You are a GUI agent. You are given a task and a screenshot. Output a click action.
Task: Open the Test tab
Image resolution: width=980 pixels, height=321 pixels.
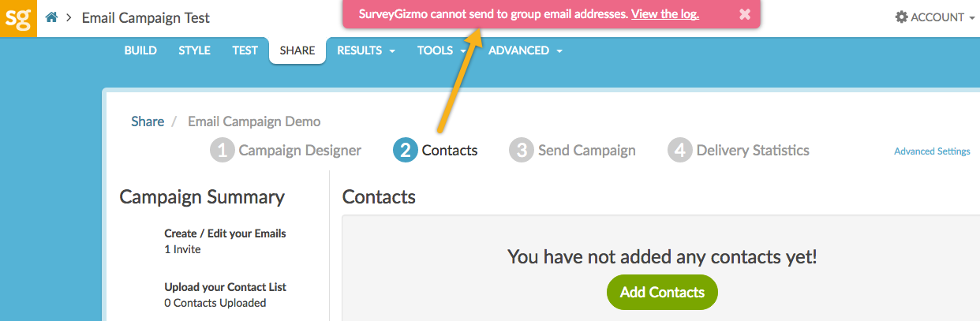tap(245, 50)
